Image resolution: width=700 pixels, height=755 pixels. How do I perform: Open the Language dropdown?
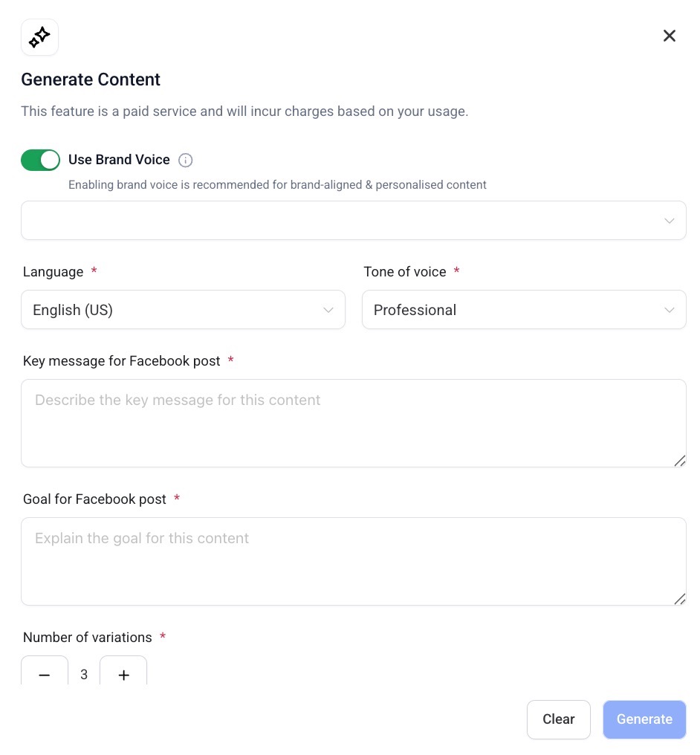(183, 310)
